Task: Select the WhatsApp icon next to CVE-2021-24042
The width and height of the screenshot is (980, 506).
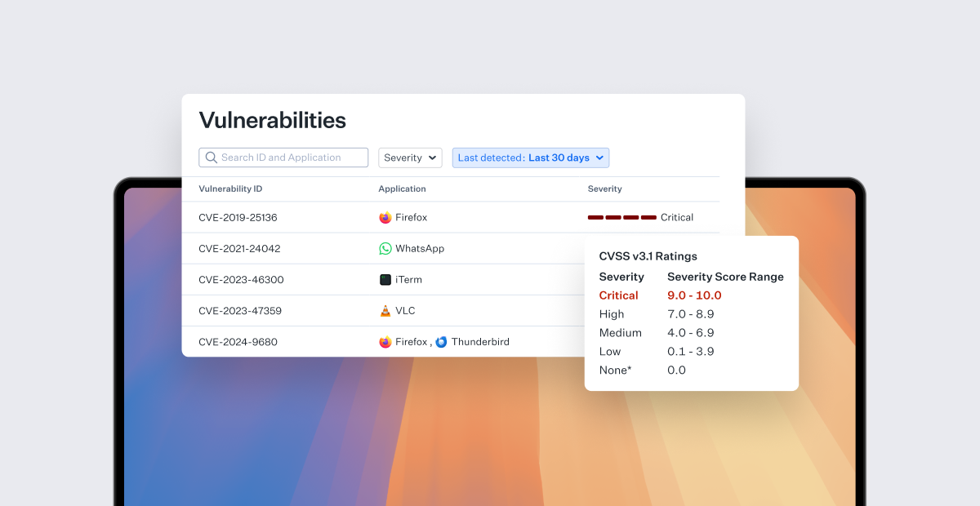Action: pyautogui.click(x=385, y=248)
